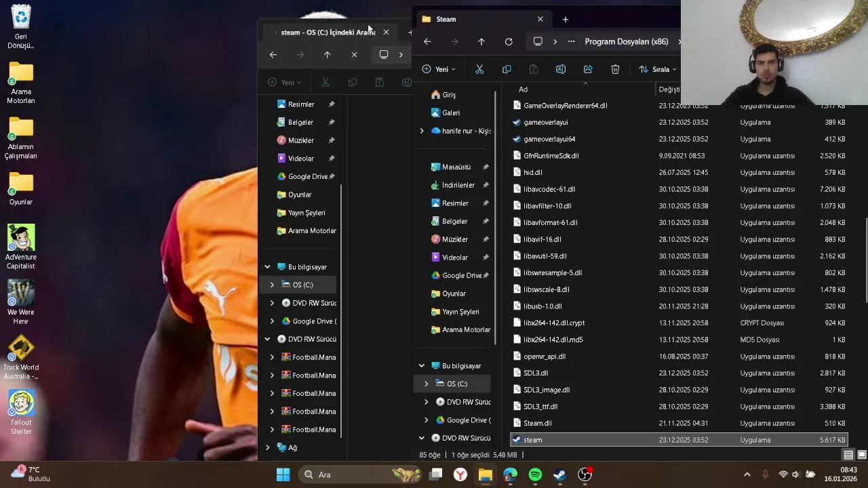Open breadcrumb ellipsis menu in Steam window
Screen dimensions: 868x488
click(571, 41)
